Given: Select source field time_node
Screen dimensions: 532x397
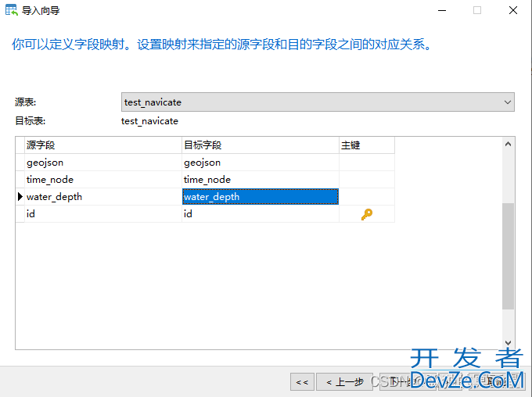Looking at the screenshot, I should click(x=103, y=180).
